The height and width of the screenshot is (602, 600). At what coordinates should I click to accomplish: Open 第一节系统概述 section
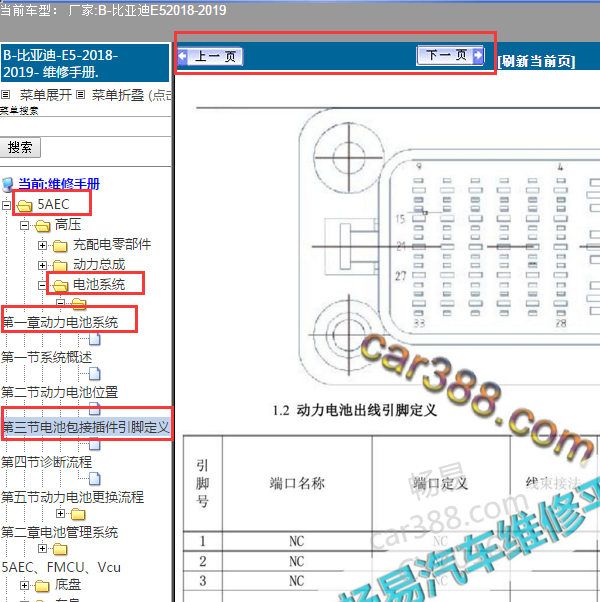click(47, 357)
